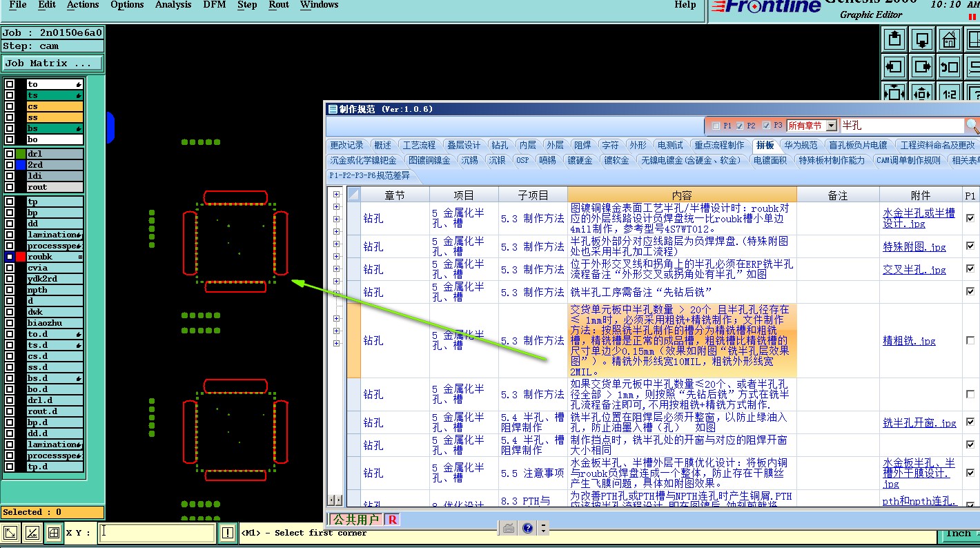980x548 pixels.
Task: Toggle the 'cs' layer display checkbox
Action: tap(10, 106)
